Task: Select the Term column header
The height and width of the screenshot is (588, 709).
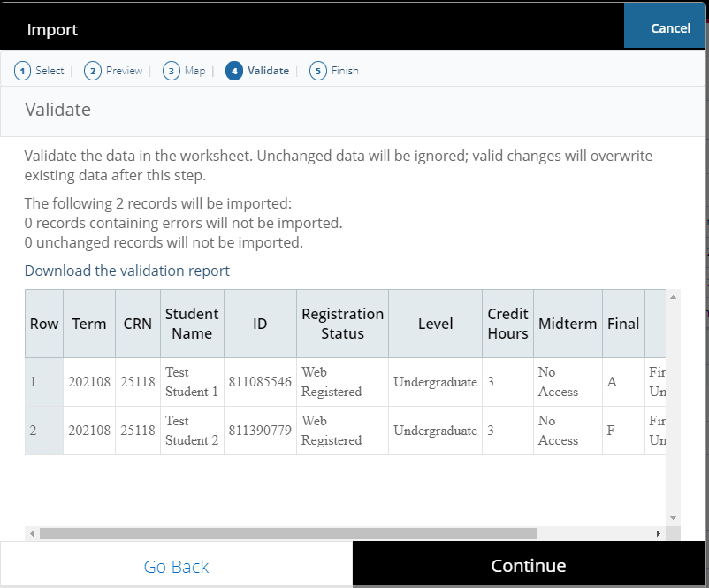Action: (88, 324)
